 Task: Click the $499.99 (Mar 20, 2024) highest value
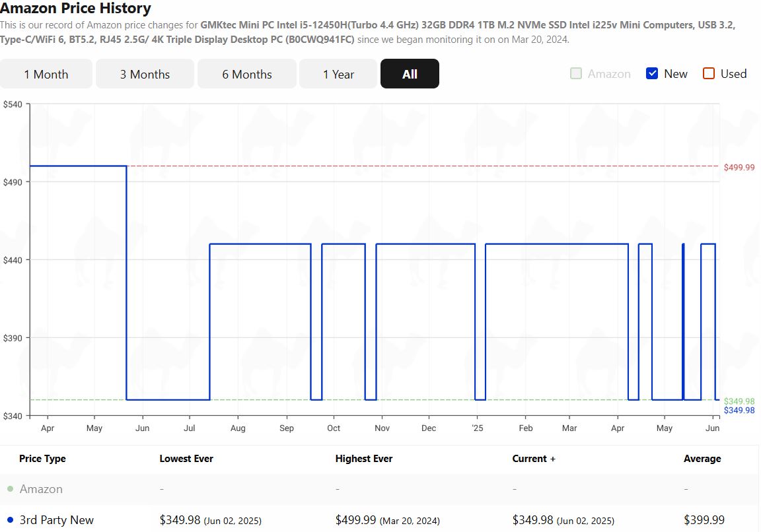388,520
